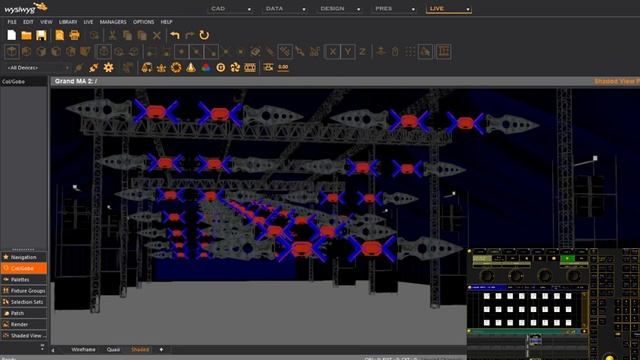The width and height of the screenshot is (640, 360).
Task: Toggle the X axis constraint
Action: click(x=333, y=52)
